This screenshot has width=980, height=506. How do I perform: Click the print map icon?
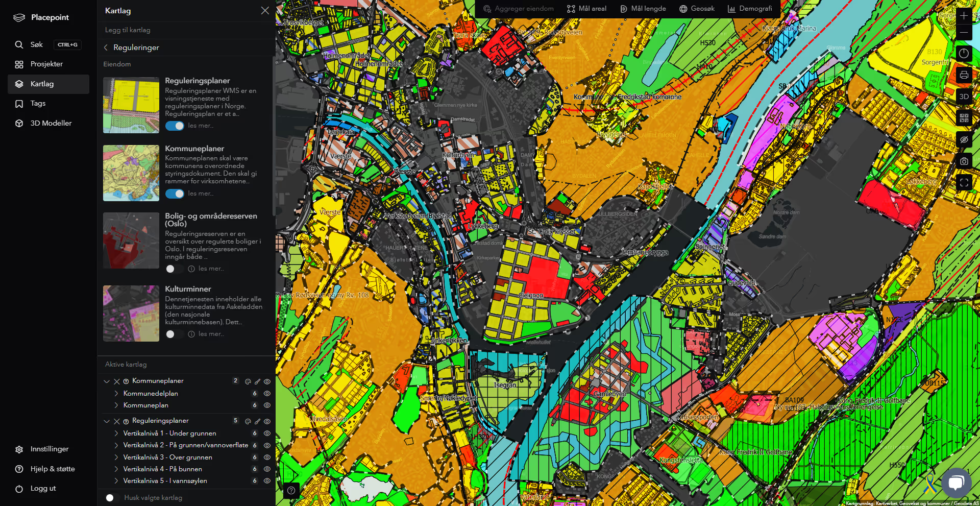tap(964, 75)
